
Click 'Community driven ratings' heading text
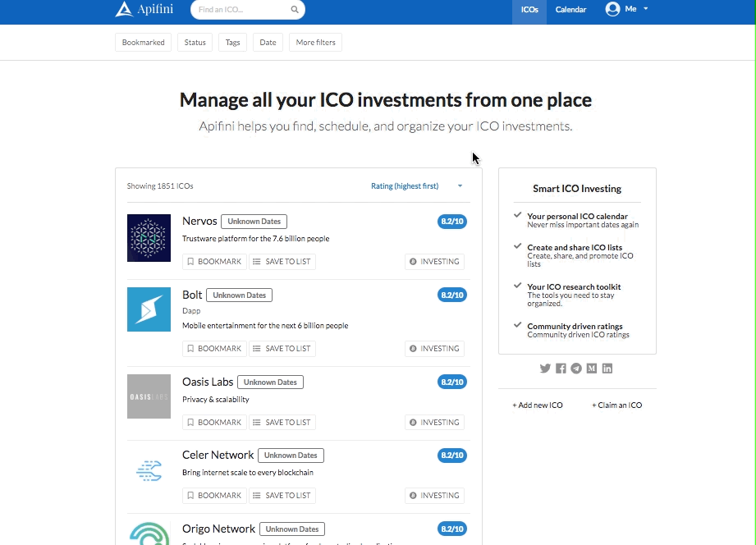pos(575,326)
